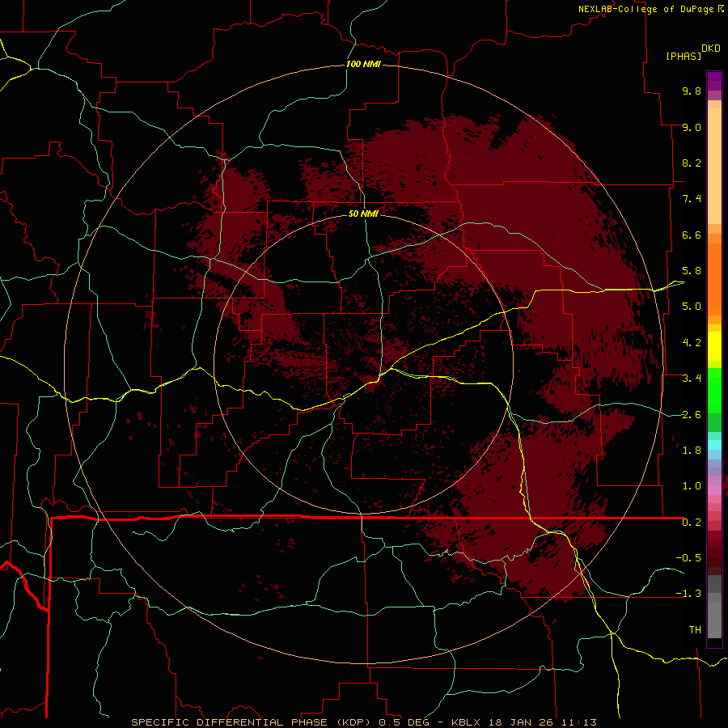Click the 1.8 legend value

click(x=692, y=451)
